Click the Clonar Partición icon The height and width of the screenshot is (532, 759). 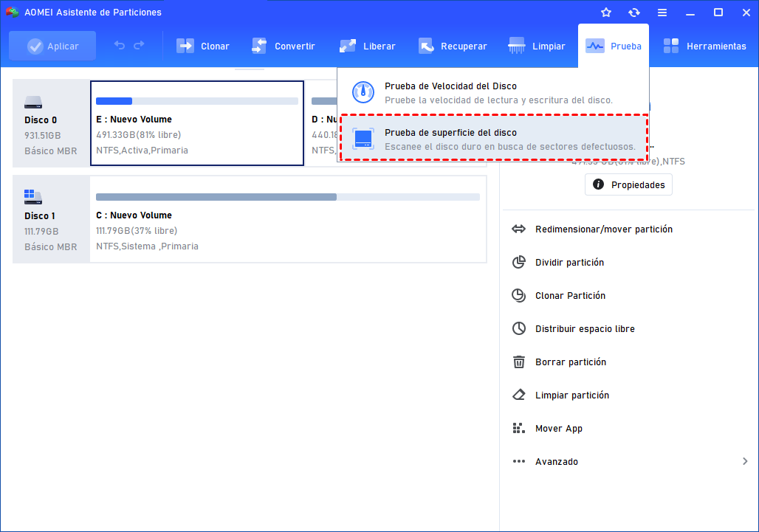click(519, 295)
